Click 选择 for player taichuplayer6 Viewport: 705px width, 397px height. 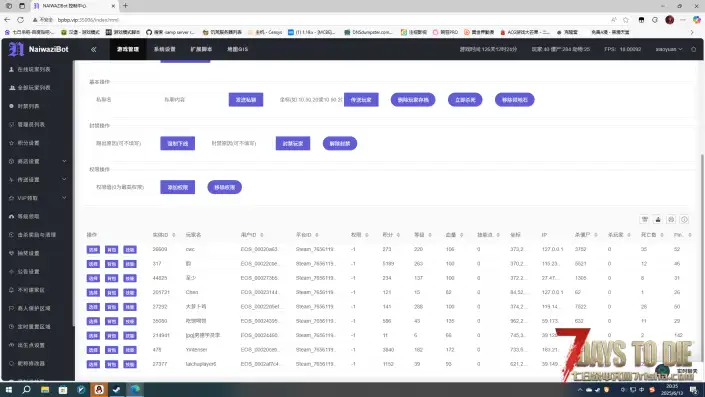pos(93,364)
